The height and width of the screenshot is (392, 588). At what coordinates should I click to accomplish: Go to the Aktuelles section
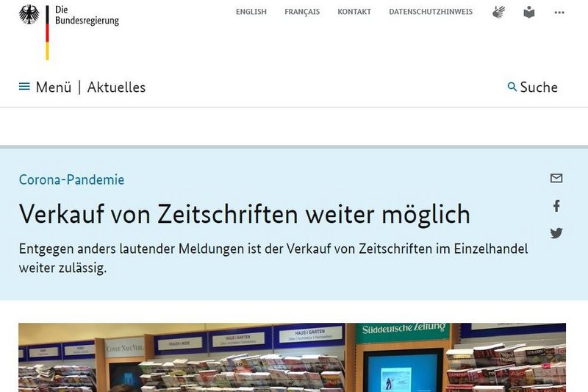[x=116, y=88]
